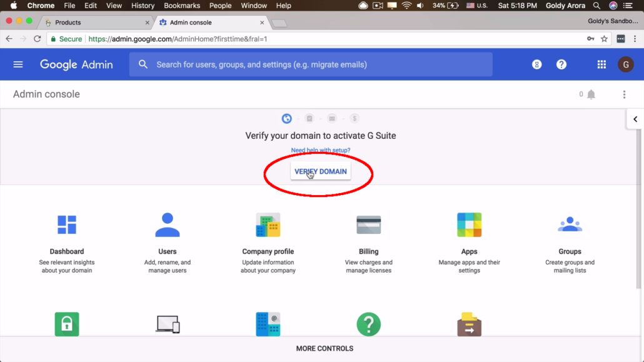This screenshot has height=362, width=644.
Task: Open the laptop and phone Devices icon
Action: [x=168, y=324]
